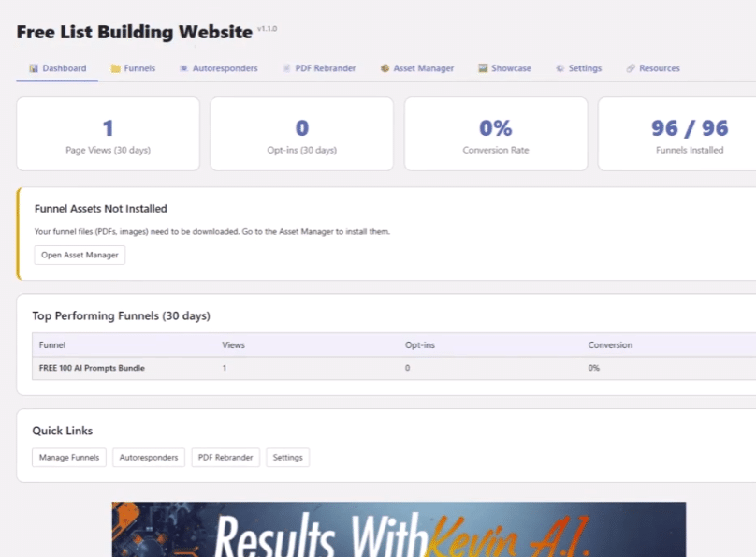
Task: Click the Showcase picture icon
Action: 483,68
